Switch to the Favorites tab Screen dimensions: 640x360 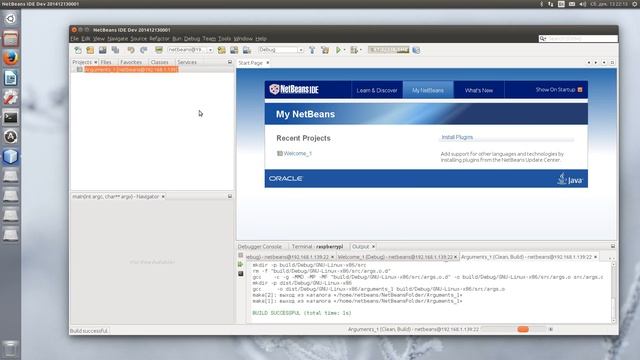131,62
